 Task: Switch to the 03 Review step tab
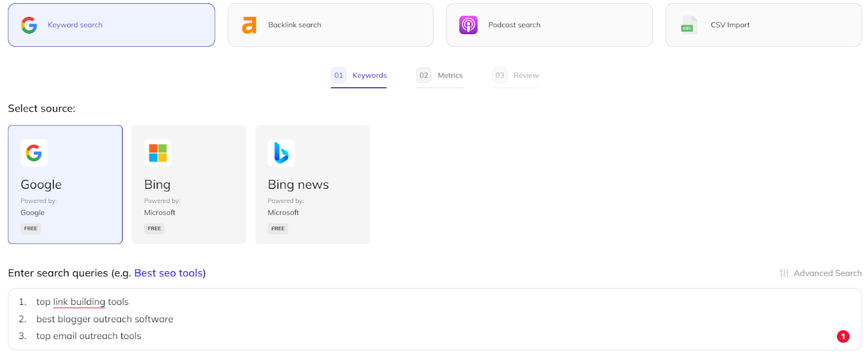tap(516, 76)
